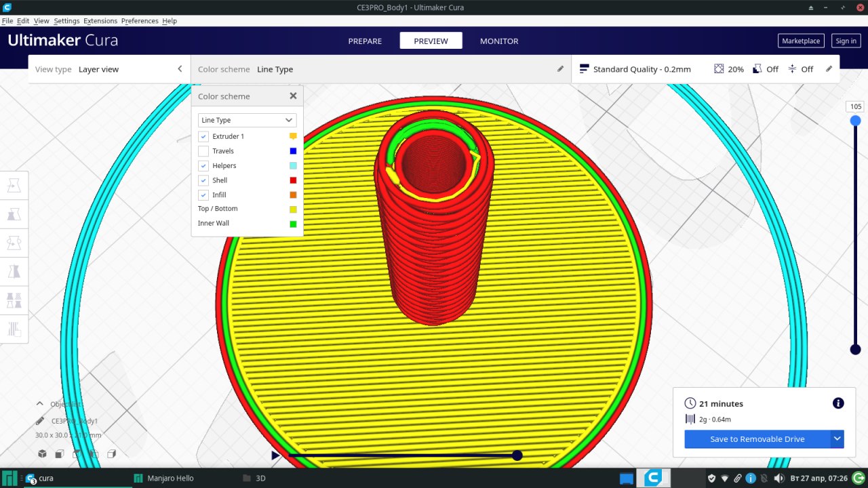This screenshot has height=488, width=868.
Task: Click the adhesion Off icon
Action: [792, 69]
